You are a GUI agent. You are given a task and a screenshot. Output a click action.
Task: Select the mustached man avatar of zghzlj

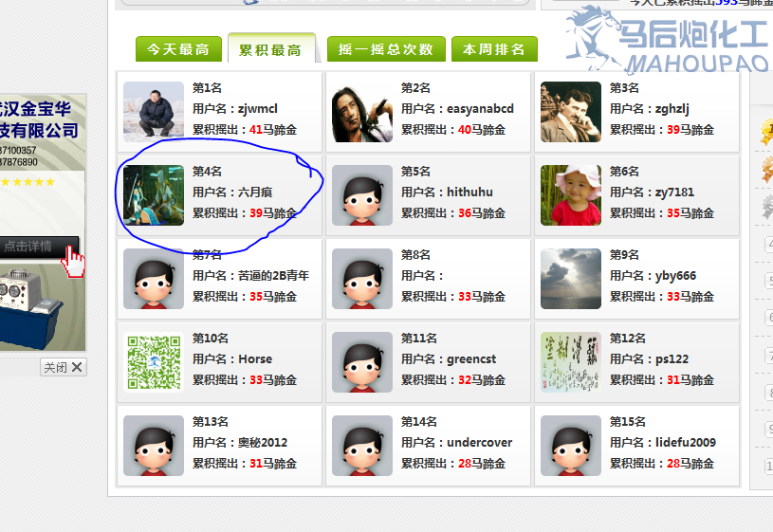coord(570,112)
